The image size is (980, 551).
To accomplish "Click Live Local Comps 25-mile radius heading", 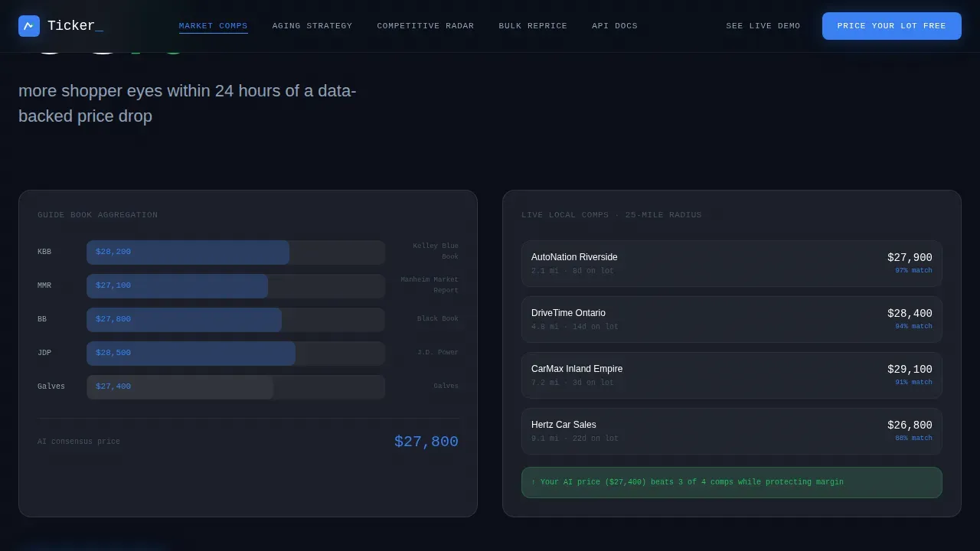I will tap(612, 215).
